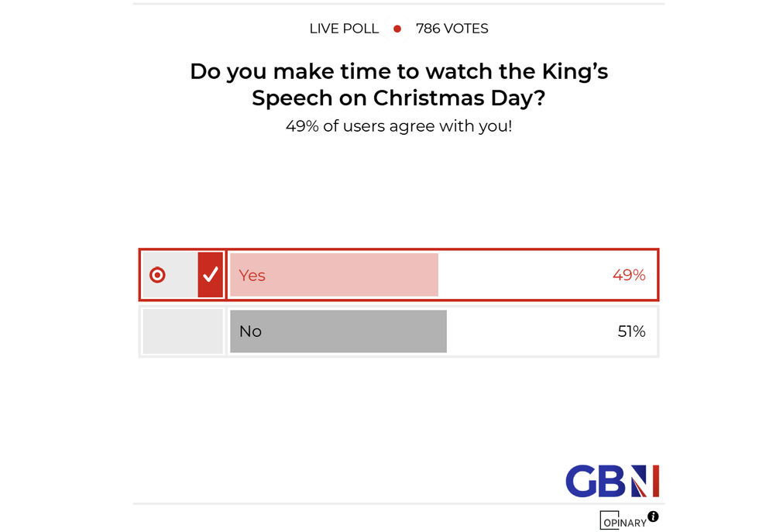759x532 pixels.
Task: Click the info icon next to Opinary
Action: click(654, 517)
